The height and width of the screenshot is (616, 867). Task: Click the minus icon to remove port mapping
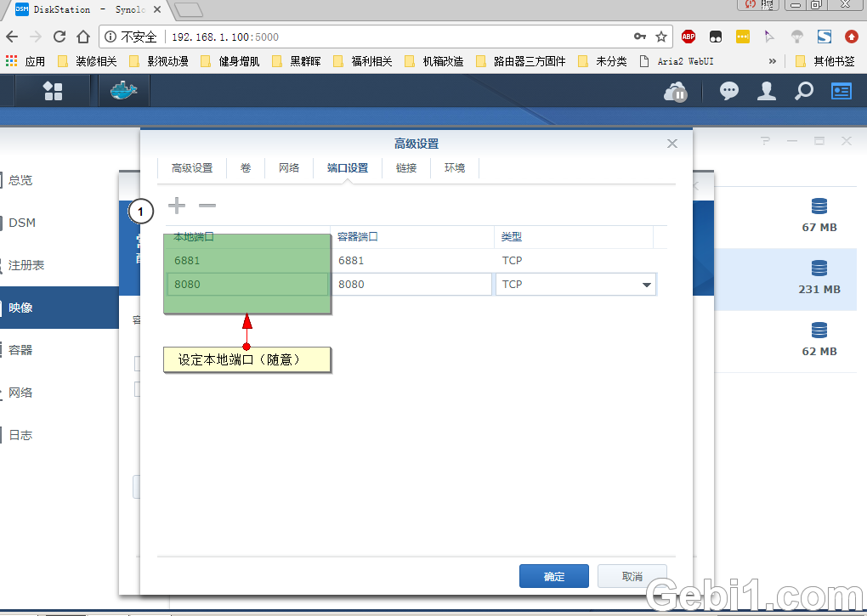coord(207,205)
